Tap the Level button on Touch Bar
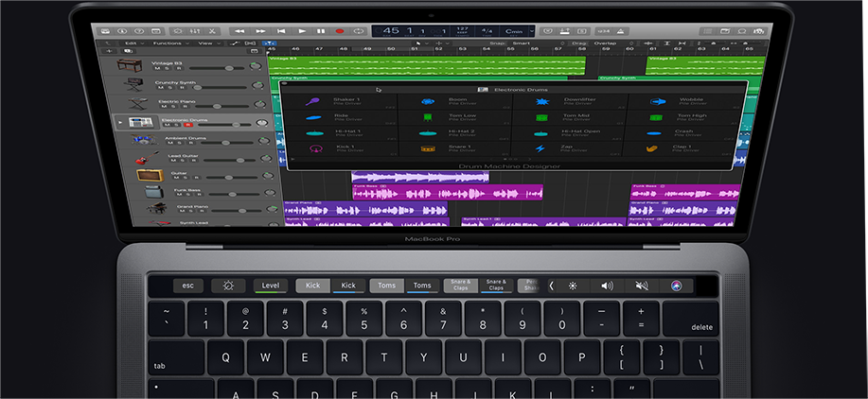 [270, 286]
